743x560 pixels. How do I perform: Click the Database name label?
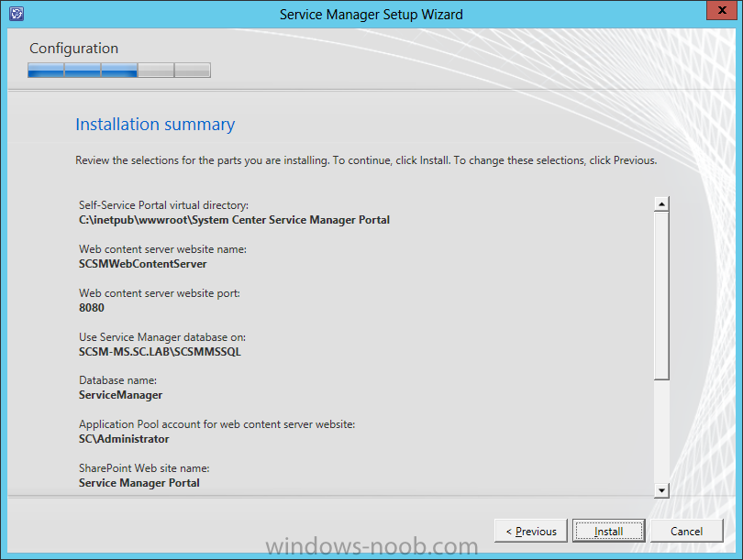117,380
